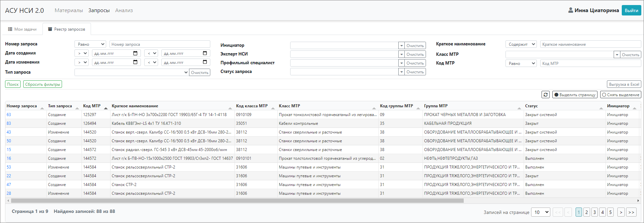The image size is (644, 223).
Task: Sort by Краткое наименование column arrow
Action: 230,108
